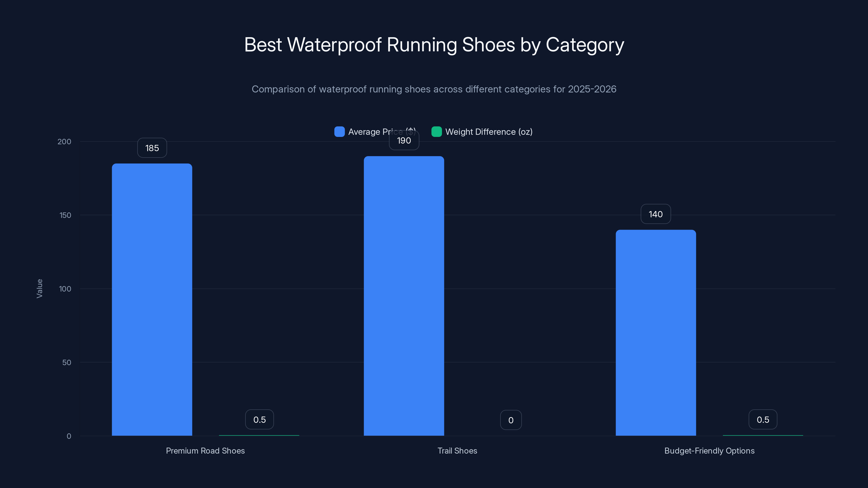This screenshot has height=488, width=868.
Task: Click the chart title text
Action: point(434,44)
